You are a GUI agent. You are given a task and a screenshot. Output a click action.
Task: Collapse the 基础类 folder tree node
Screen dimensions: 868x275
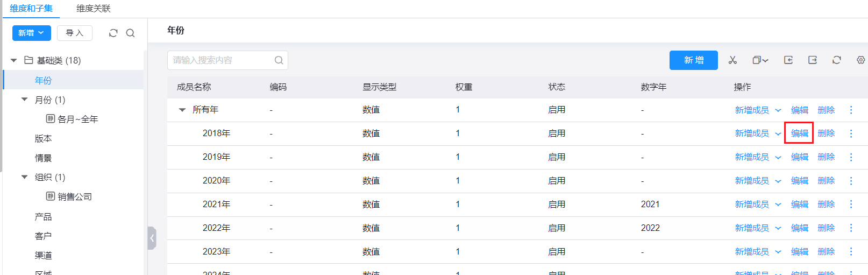[14, 60]
